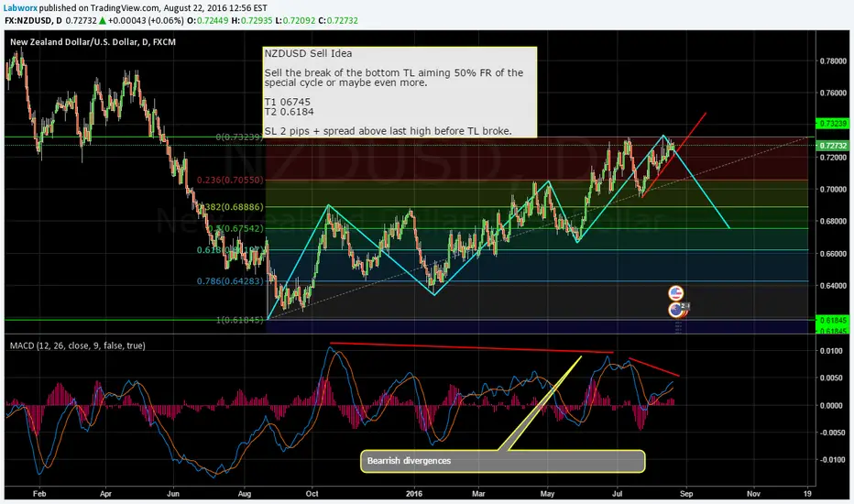Click the 0.66000 price axis label

(x=833, y=254)
